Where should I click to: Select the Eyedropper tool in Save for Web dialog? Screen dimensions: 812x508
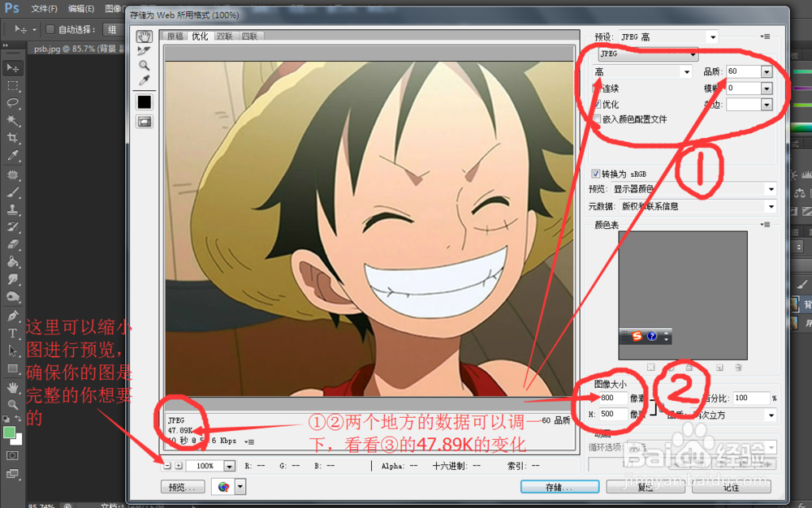144,80
